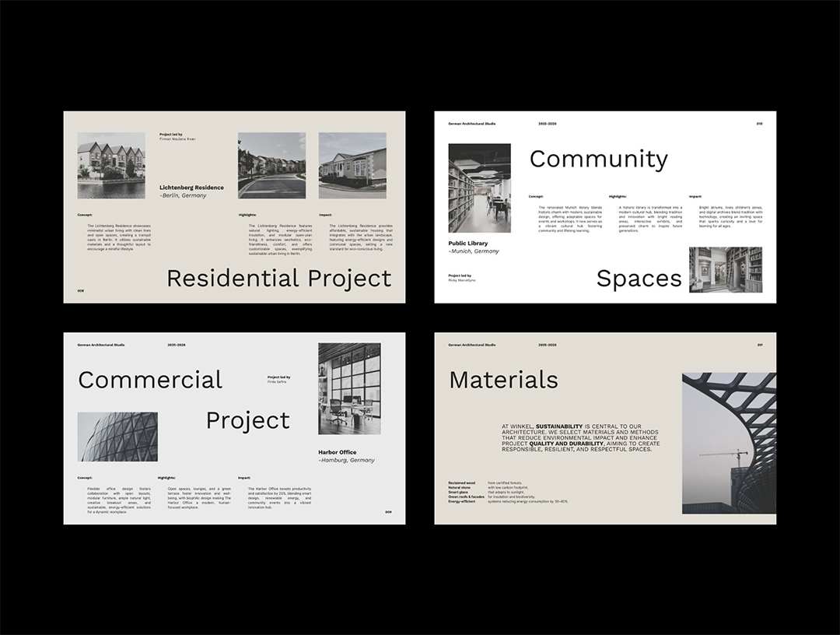Click the 'Harbor Office' caption
Screen dimensions: 840x635
tap(338, 452)
